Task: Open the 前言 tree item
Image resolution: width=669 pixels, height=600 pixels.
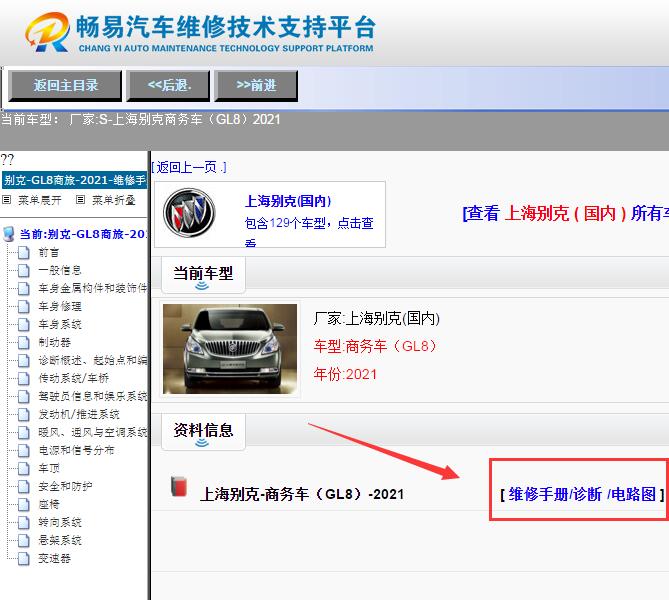Action: [x=49, y=252]
